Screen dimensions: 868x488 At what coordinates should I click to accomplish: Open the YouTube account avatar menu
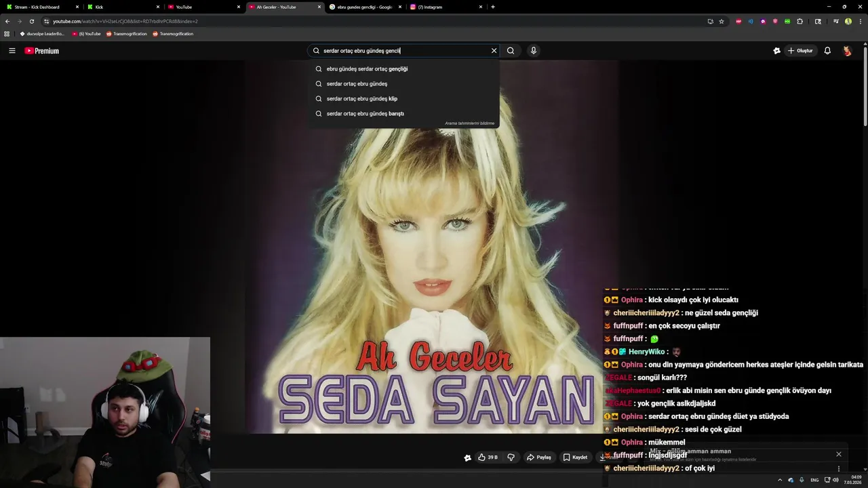(x=847, y=51)
